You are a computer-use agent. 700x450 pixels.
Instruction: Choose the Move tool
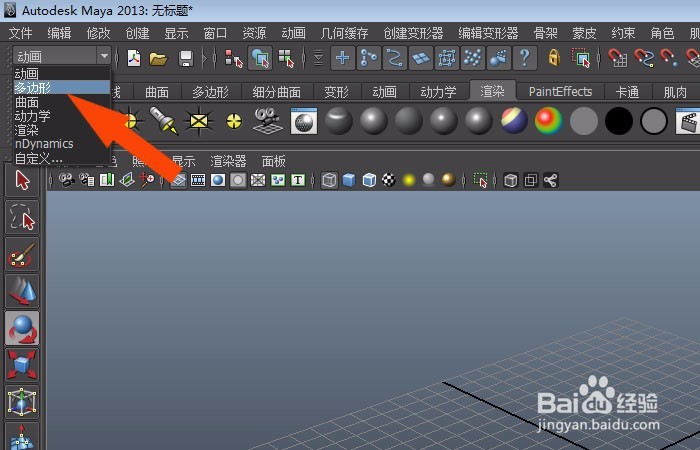pos(22,292)
